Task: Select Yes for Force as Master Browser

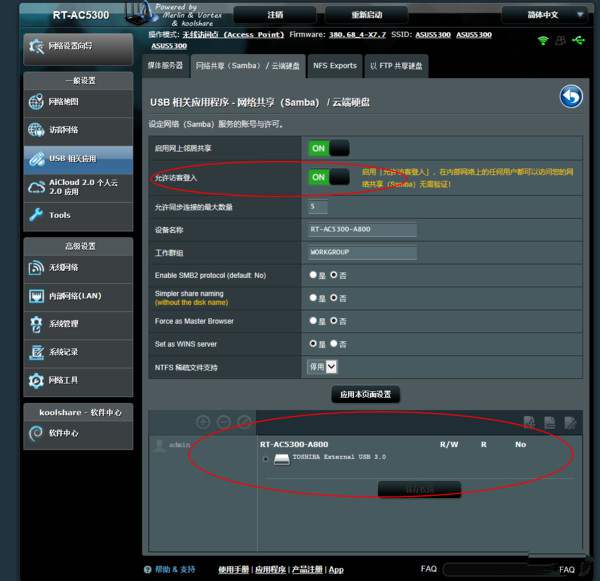Action: 313,321
